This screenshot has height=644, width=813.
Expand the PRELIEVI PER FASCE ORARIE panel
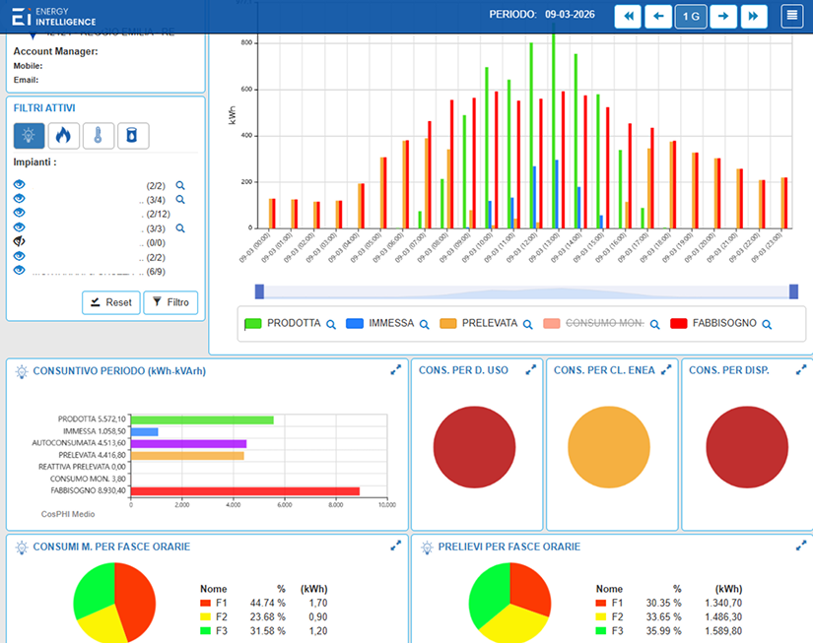click(801, 546)
